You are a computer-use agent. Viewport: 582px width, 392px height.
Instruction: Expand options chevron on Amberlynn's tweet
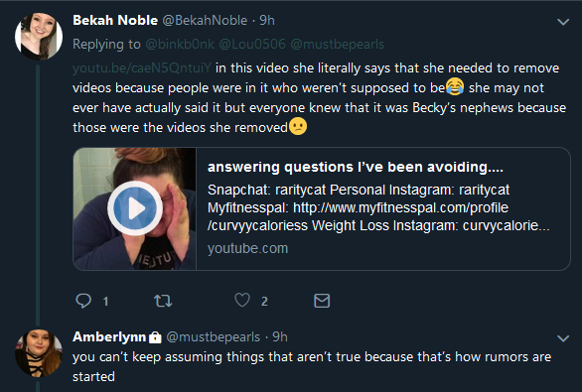point(563,338)
